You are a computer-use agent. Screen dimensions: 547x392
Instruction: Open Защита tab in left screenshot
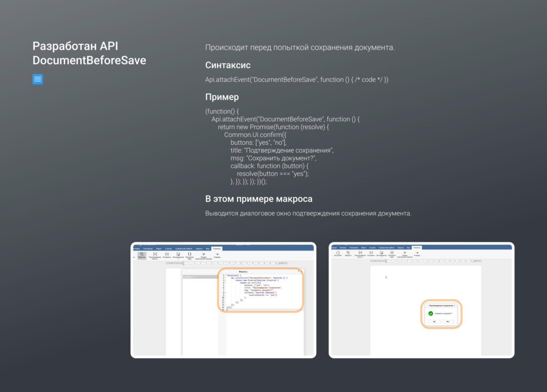[199, 248]
